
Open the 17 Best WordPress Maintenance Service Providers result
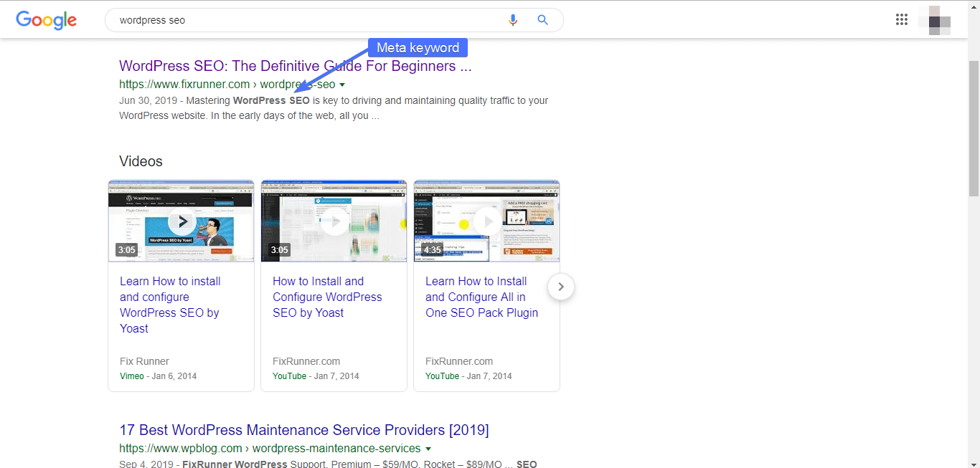click(304, 430)
